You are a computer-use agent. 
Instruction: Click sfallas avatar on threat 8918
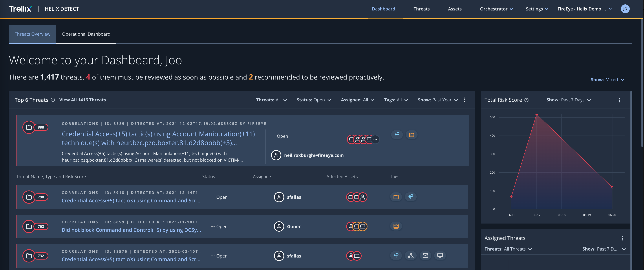tap(279, 197)
